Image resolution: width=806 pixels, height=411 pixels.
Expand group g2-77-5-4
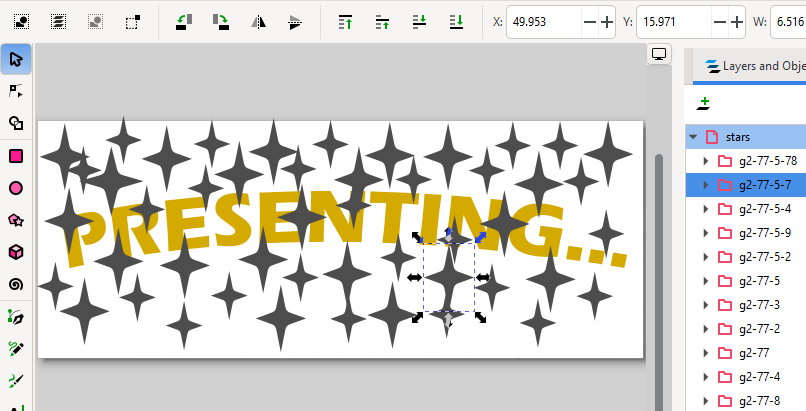[x=706, y=209]
